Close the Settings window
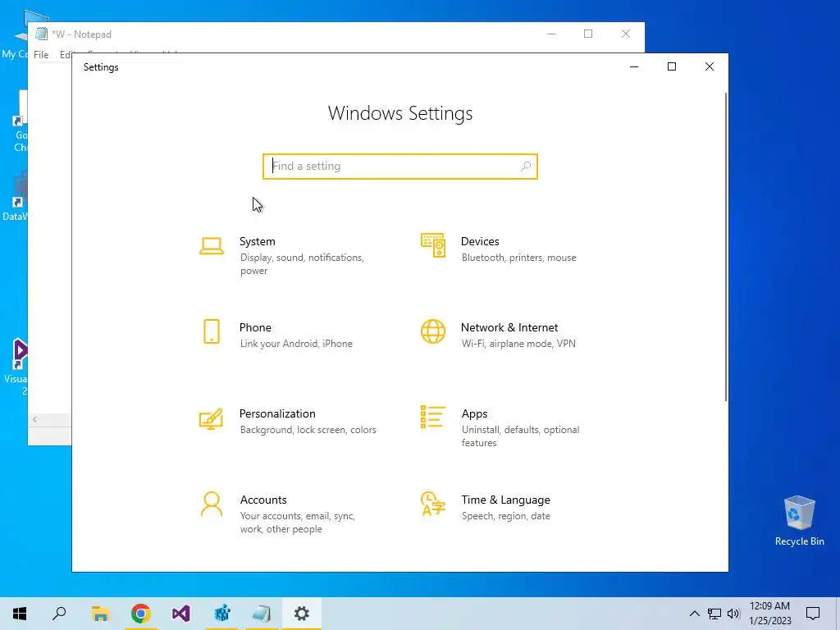This screenshot has height=630, width=840. [x=710, y=66]
